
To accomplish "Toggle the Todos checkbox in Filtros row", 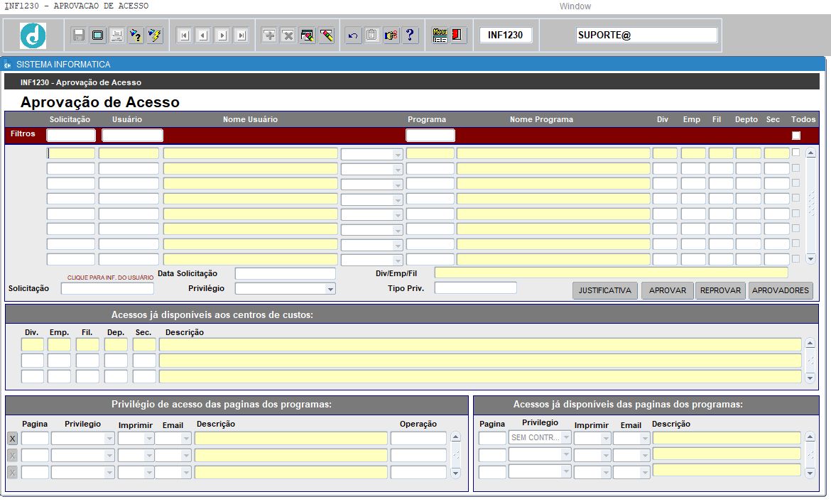I will coord(796,136).
